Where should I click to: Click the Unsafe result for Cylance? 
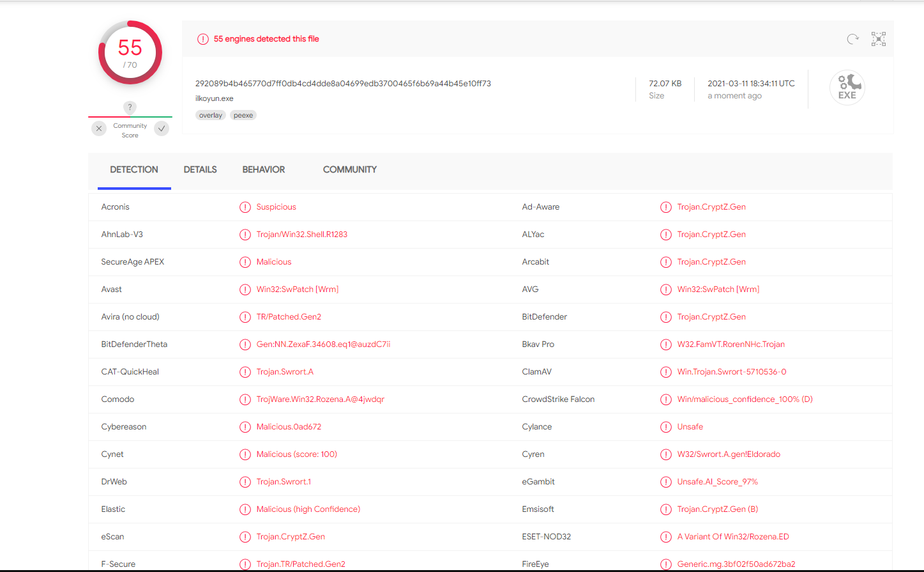690,427
